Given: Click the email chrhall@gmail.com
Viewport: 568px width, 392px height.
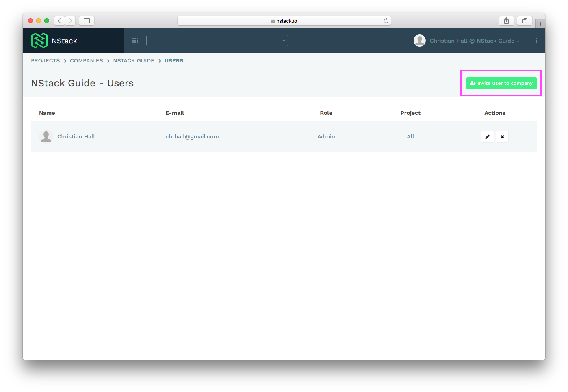Looking at the screenshot, I should click(192, 137).
